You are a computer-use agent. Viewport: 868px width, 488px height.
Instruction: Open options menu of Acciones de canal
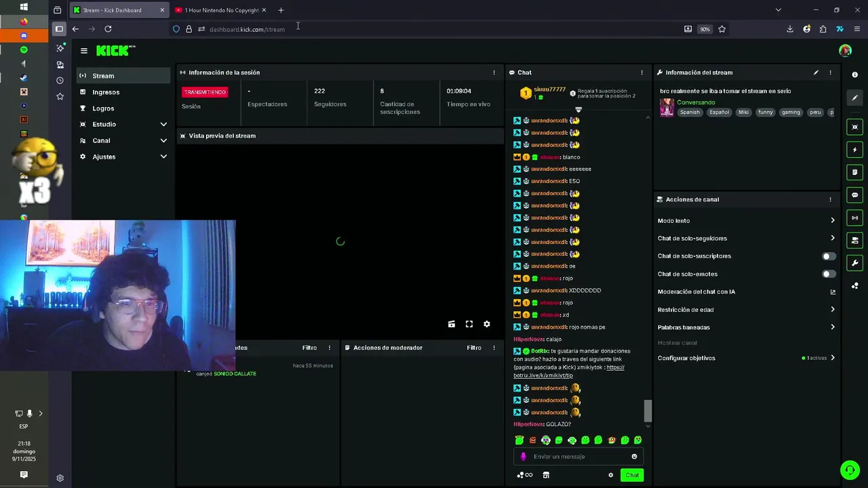coord(830,199)
